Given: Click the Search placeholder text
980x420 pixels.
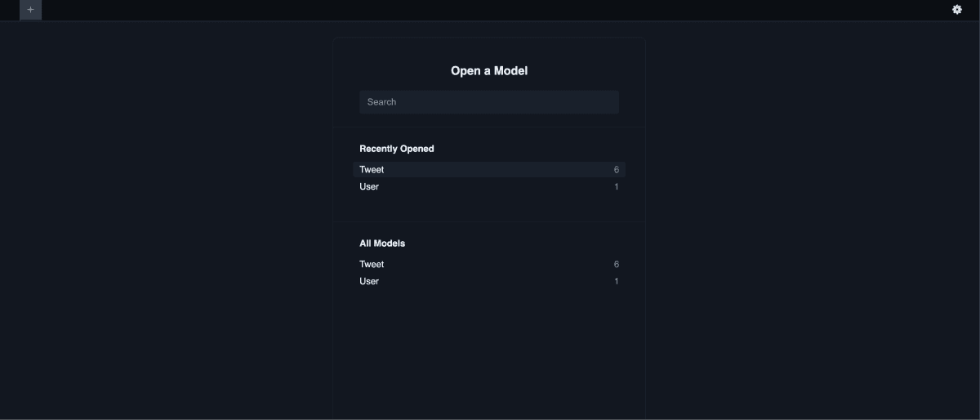Looking at the screenshot, I should pyautogui.click(x=381, y=102).
